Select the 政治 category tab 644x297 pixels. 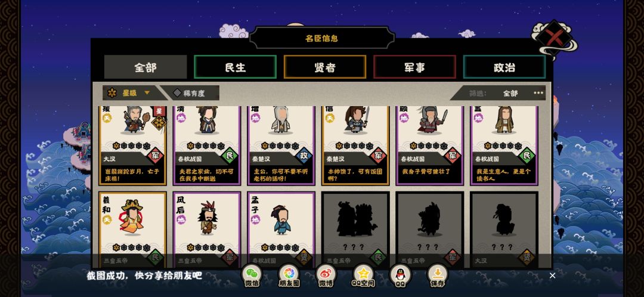tap(504, 67)
